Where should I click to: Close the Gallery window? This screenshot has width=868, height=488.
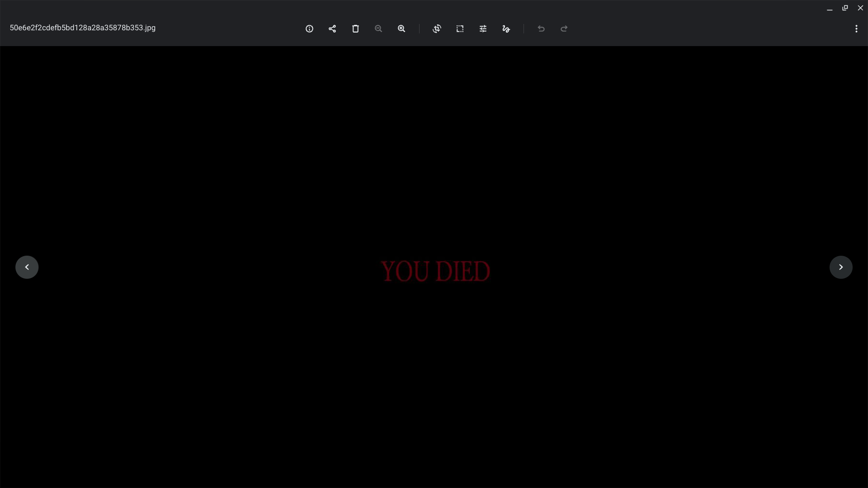pyautogui.click(x=860, y=8)
